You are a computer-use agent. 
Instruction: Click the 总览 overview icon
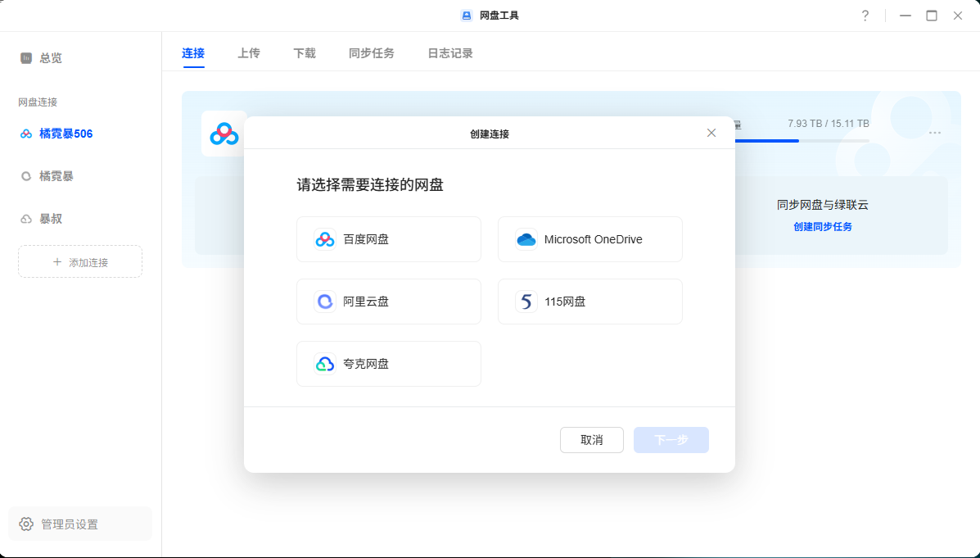tap(25, 58)
